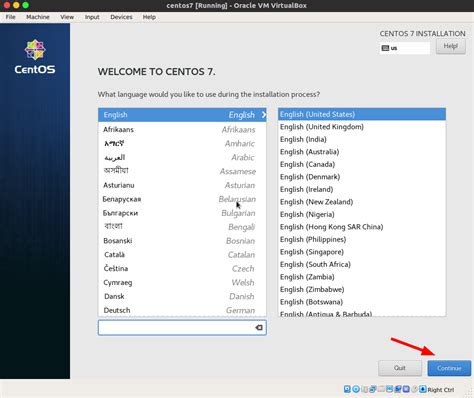
Task: Select the Belarusian language row
Action: [182, 199]
